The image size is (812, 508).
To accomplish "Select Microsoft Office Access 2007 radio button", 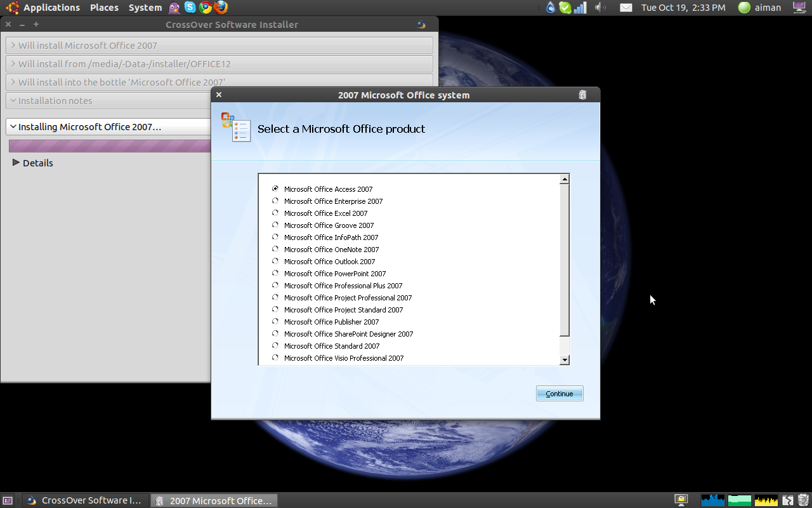I will coord(275,189).
